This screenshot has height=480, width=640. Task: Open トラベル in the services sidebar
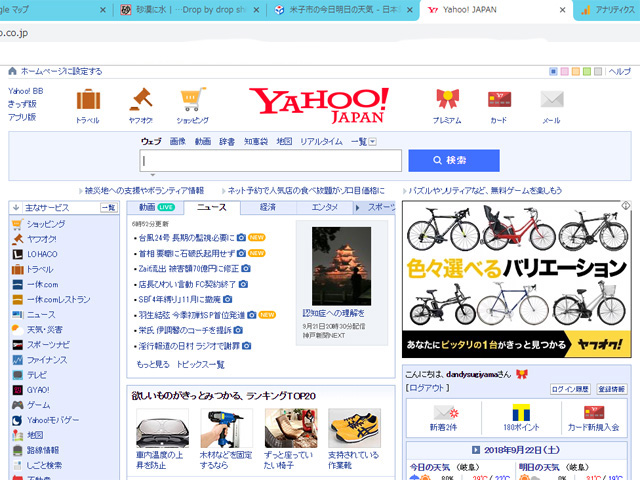[40, 269]
